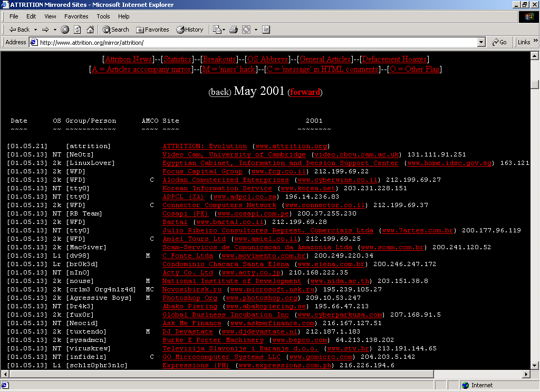Click the Forward arrow button

click(45, 30)
